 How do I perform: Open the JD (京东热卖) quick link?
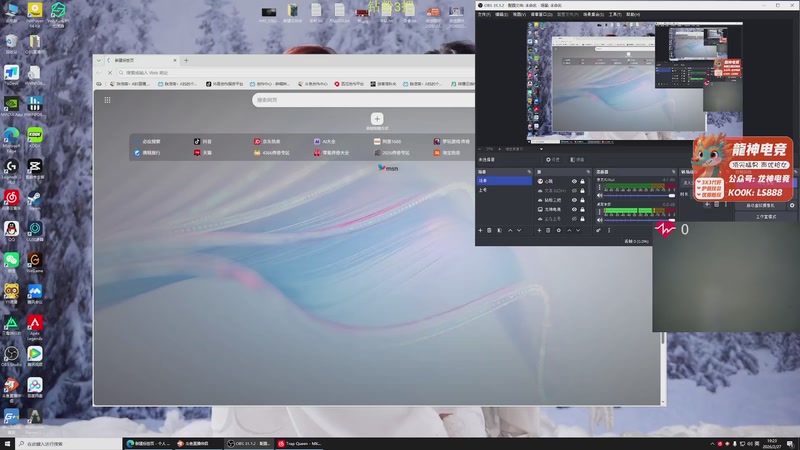(267, 141)
